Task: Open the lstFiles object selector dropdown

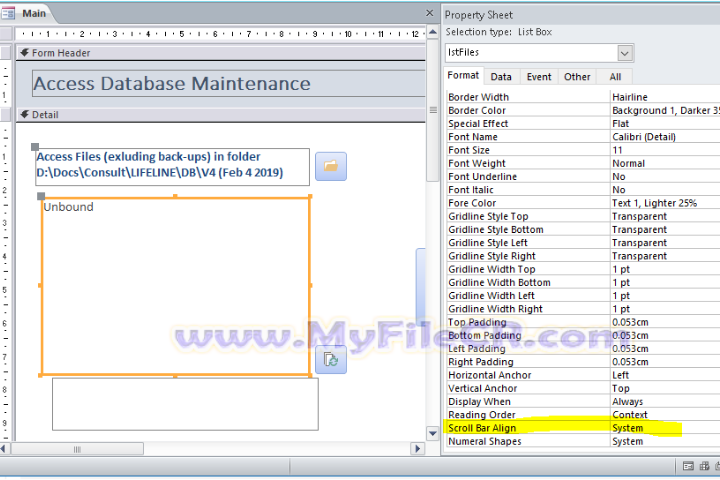Action: coord(624,53)
